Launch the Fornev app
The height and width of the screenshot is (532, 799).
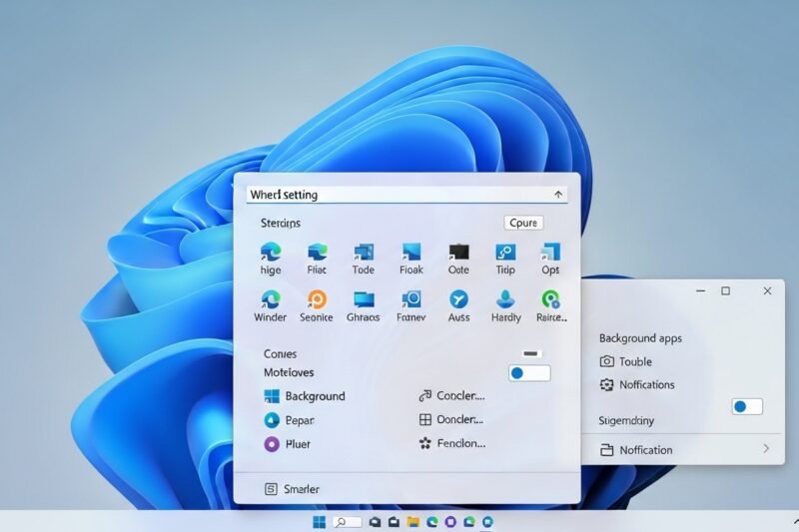pos(410,299)
